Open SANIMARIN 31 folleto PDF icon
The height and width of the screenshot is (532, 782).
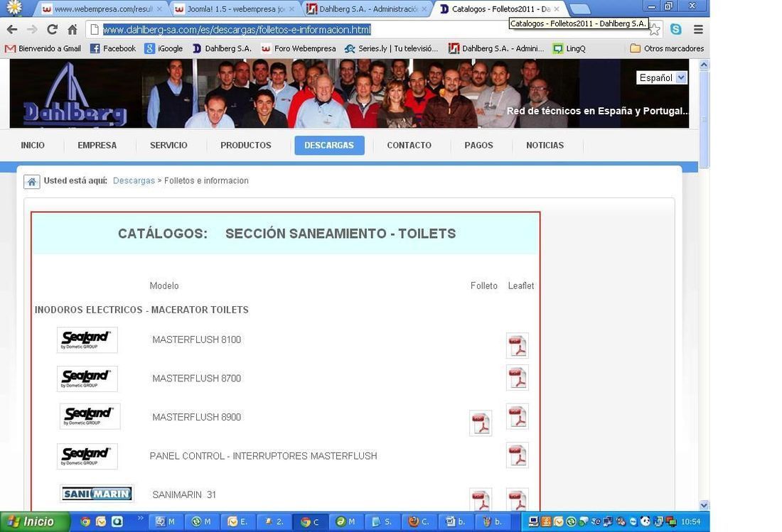tap(481, 499)
